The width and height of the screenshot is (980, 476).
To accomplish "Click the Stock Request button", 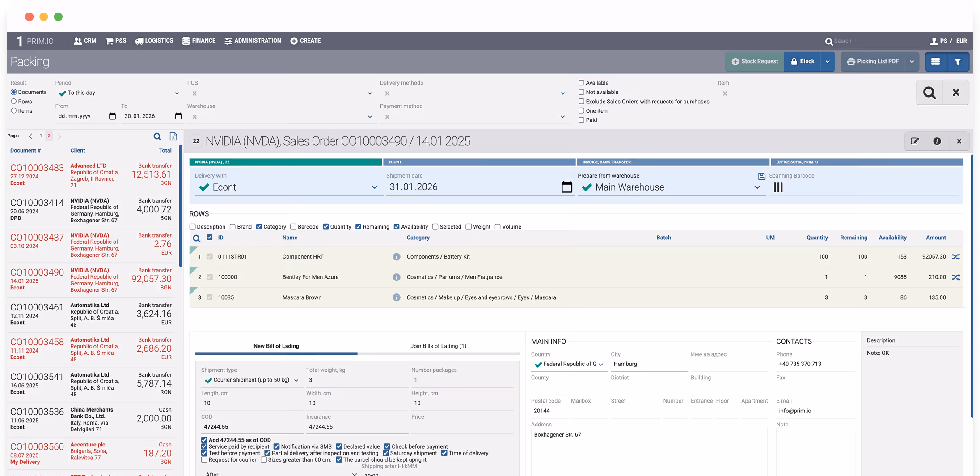I will point(755,62).
